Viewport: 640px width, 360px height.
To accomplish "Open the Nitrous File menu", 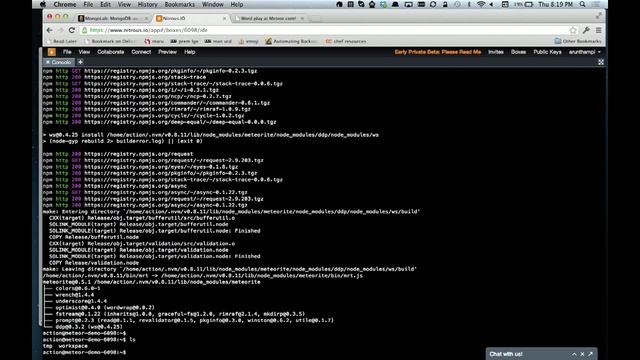I will 67,52.
